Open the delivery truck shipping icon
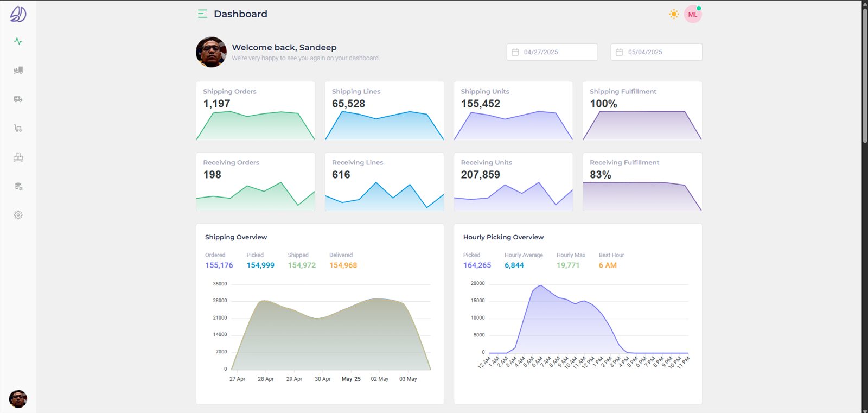 [18, 99]
